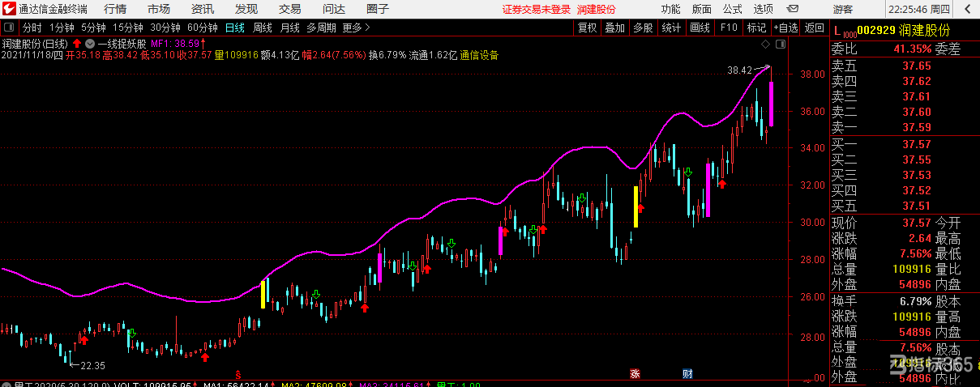Image resolution: width=980 pixels, height=387 pixels.
Task: Switch to the 30分钟 period tab
Action: pos(165,28)
